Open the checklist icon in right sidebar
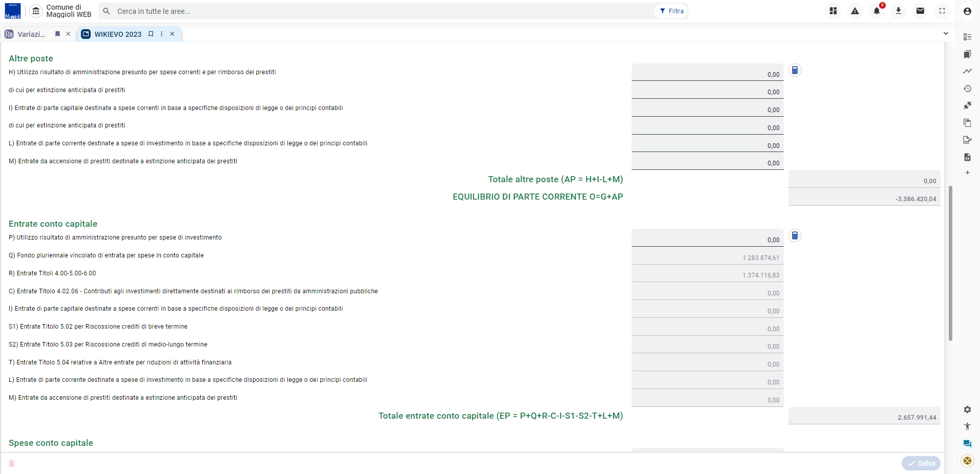 point(967,37)
